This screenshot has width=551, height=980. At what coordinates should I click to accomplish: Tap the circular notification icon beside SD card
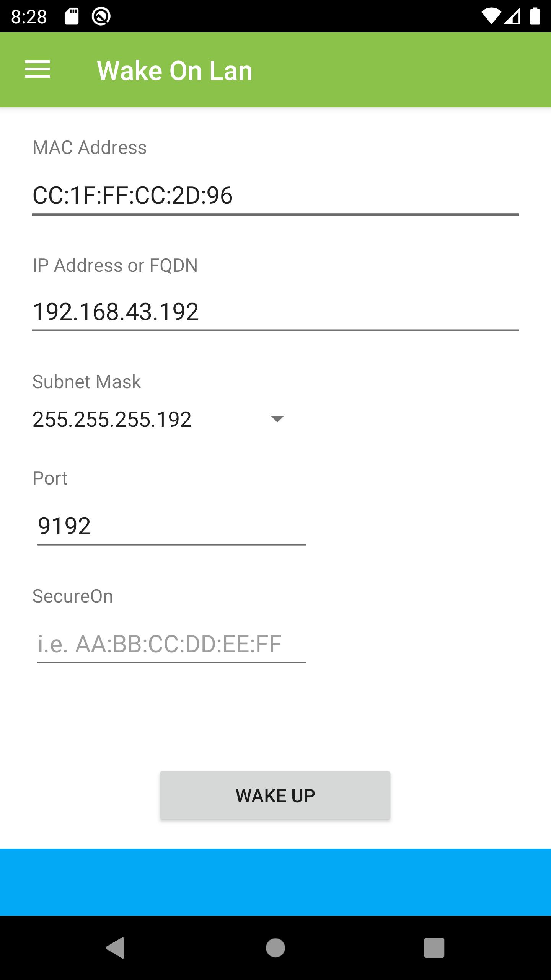(x=101, y=16)
